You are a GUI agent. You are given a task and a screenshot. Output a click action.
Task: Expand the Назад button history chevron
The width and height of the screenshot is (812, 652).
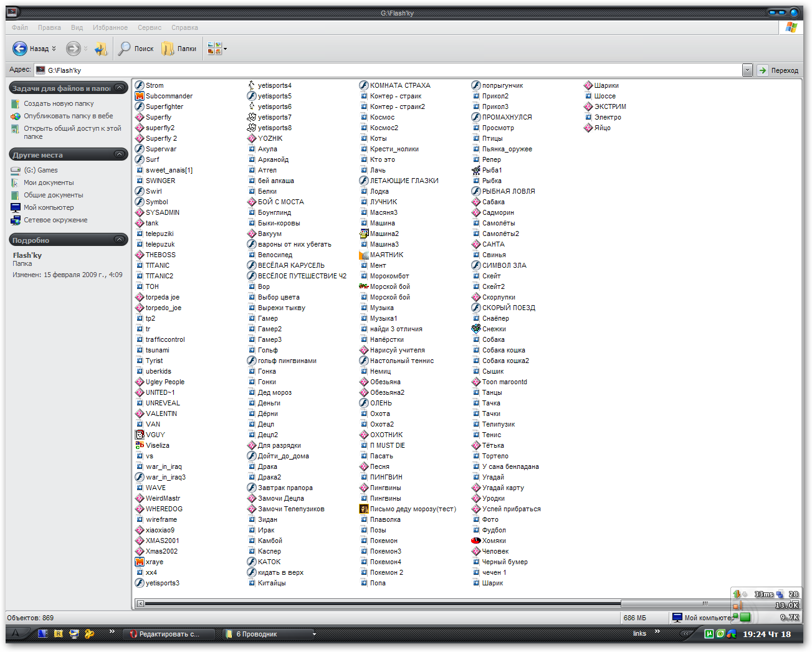coord(54,48)
